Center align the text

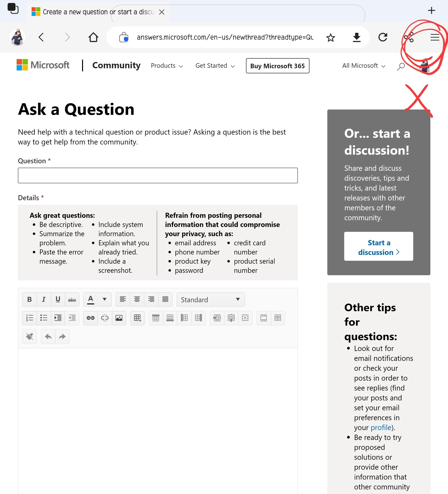(137, 299)
